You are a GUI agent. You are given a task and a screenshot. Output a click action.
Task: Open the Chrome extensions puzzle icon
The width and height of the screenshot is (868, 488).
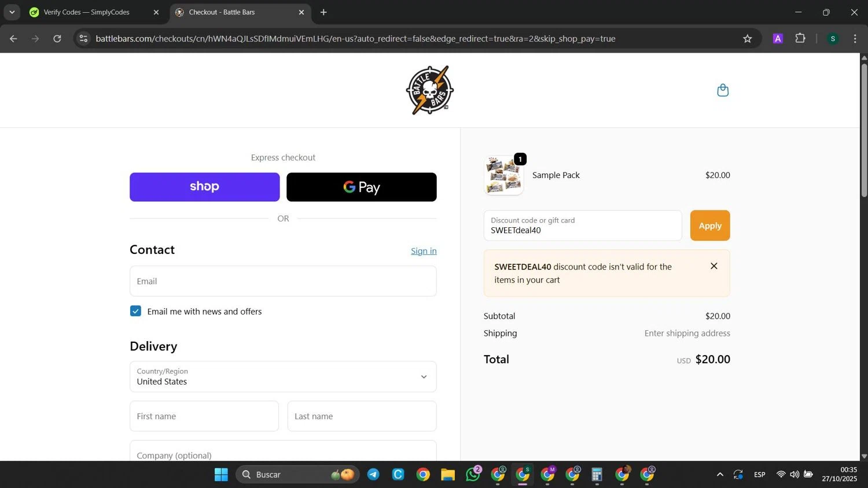coord(800,39)
